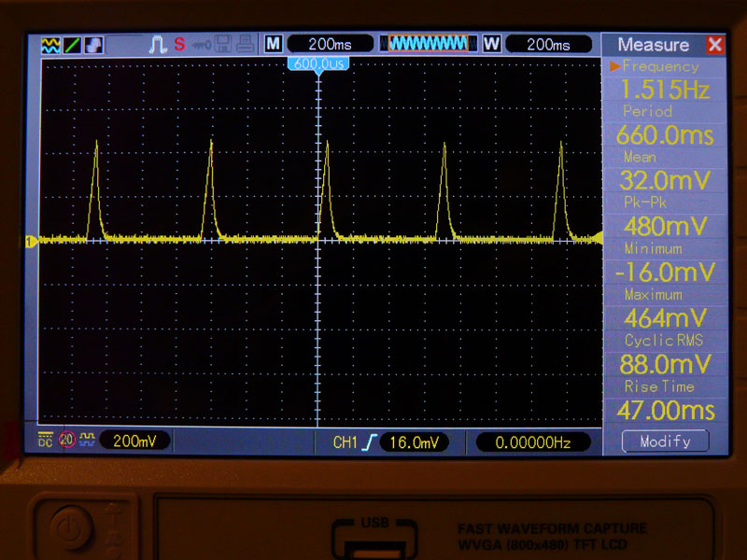Click the 600.0us trigger position marker
This screenshot has width=747, height=560.
tap(319, 63)
